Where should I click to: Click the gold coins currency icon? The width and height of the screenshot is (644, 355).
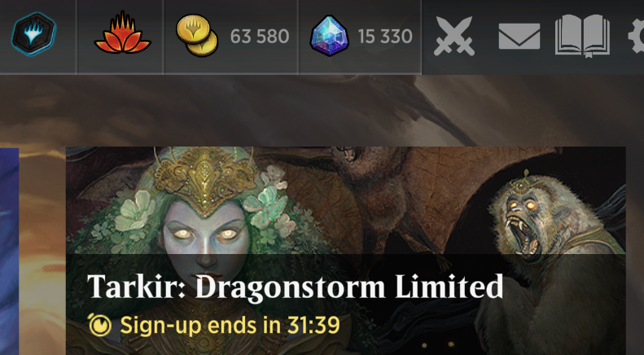197,35
